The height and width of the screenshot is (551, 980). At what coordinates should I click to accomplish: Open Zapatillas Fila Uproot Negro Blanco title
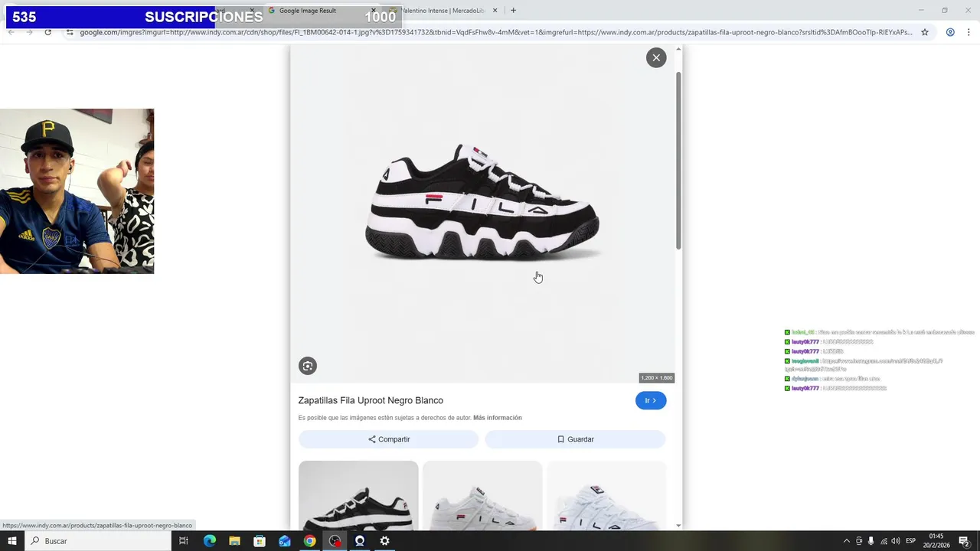tap(371, 400)
